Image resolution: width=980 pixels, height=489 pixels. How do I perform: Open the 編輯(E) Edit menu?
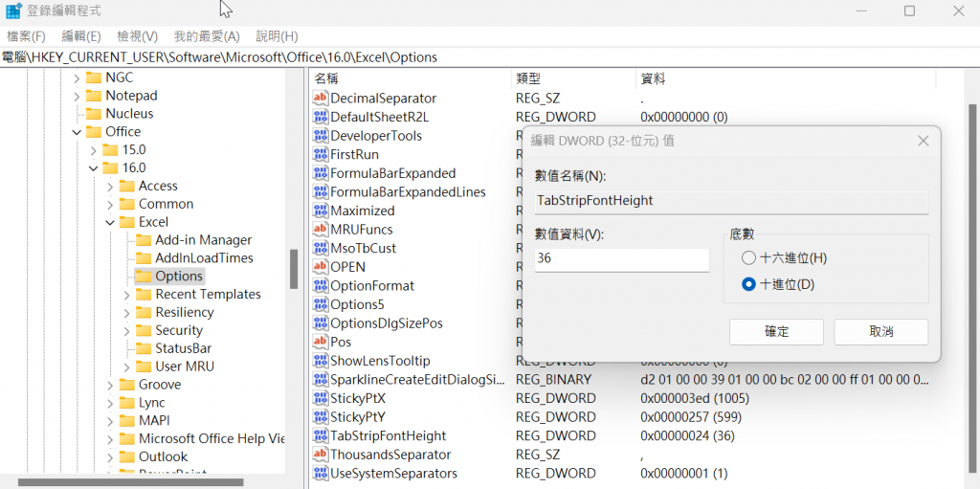pos(81,36)
